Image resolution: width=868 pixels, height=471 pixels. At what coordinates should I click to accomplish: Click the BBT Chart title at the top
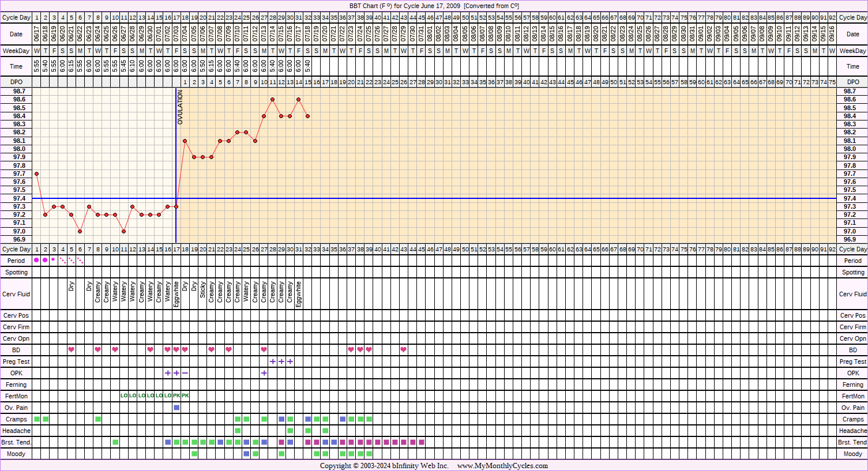pos(434,6)
